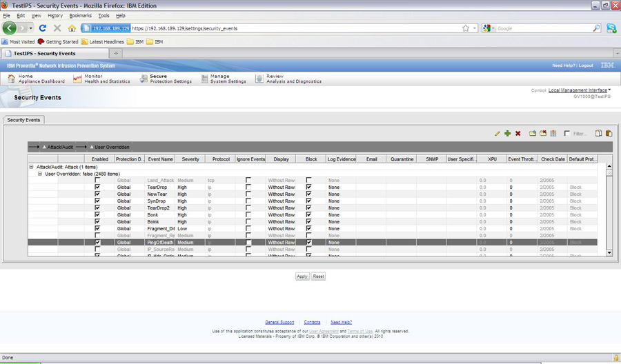Open the Need Help? link in the header
Screen dimensions: 621x364
[564, 65]
